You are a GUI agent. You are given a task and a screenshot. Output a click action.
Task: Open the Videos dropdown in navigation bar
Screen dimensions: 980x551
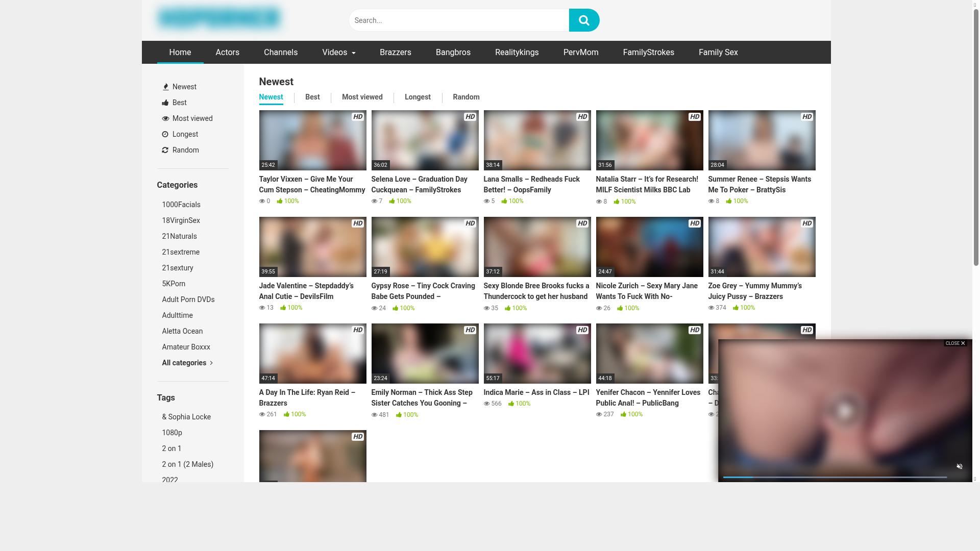pyautogui.click(x=339, y=53)
